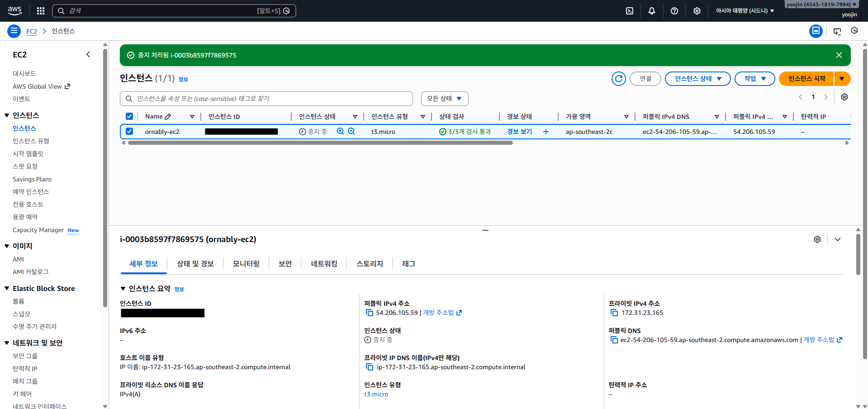Open 보안 그룹 in sidebar
The image size is (868, 409).
pyautogui.click(x=25, y=356)
